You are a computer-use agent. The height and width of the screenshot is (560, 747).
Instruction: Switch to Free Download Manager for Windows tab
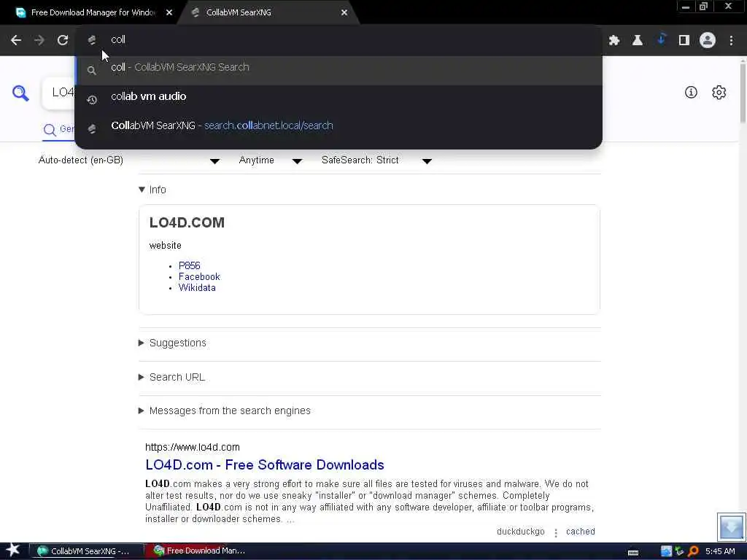(x=93, y=13)
